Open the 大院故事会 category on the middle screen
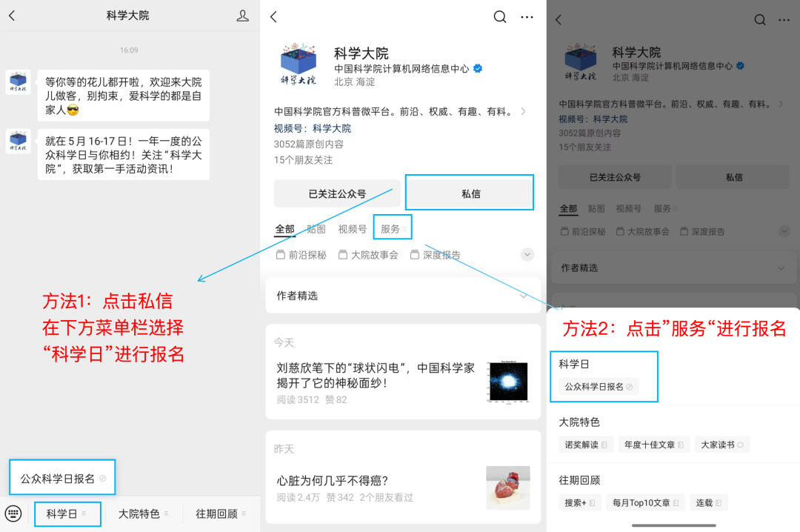Viewport: 800px width, 532px height. (368, 255)
